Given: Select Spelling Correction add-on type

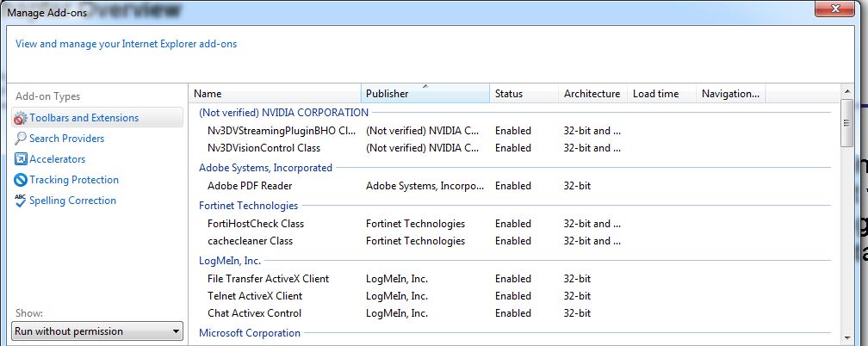Looking at the screenshot, I should click(72, 201).
